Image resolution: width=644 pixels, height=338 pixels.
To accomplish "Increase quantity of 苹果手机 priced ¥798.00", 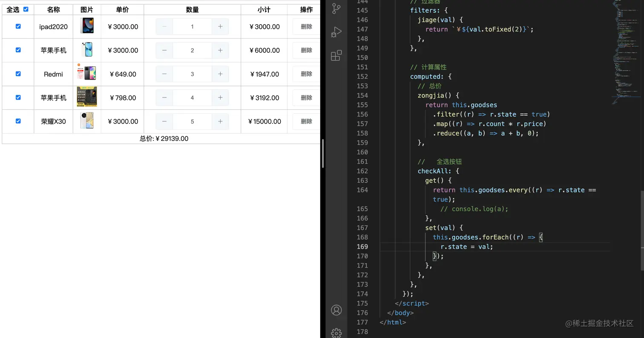I will click(x=220, y=97).
